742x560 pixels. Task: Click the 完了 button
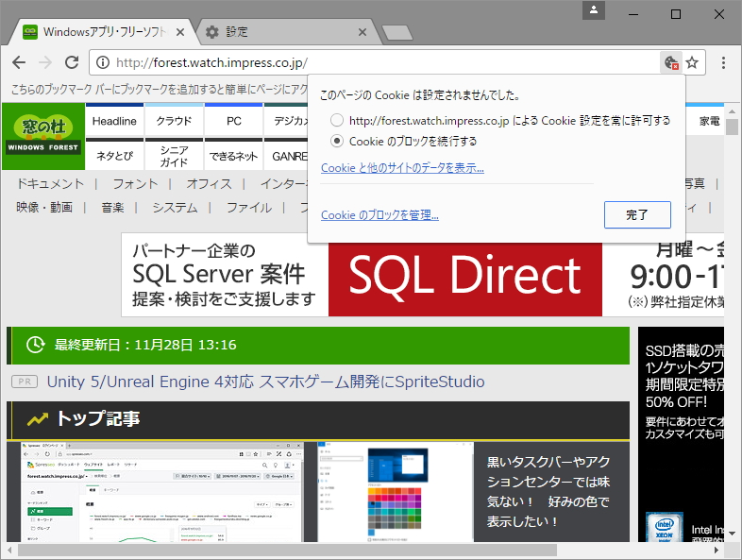pyautogui.click(x=637, y=215)
